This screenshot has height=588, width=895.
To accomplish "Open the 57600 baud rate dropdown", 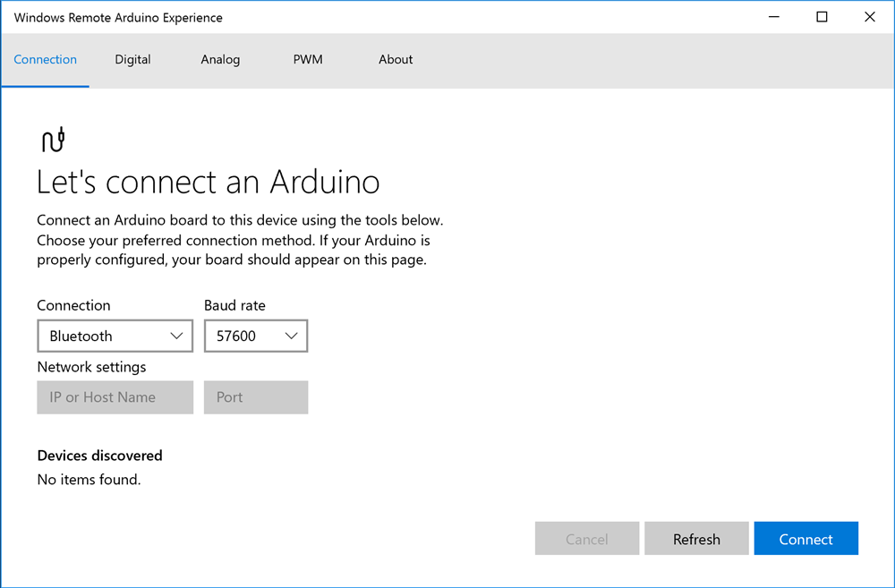I will pos(256,337).
